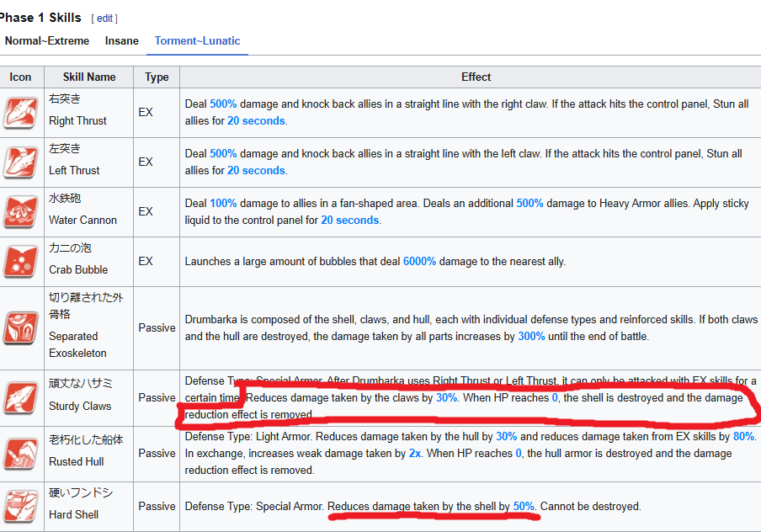Click the Separated Exoskeleton skill icon
The height and width of the screenshot is (532, 761).
point(20,328)
